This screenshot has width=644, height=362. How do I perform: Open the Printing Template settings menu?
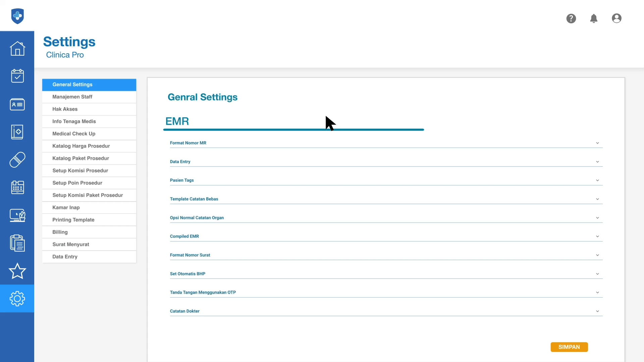click(73, 220)
